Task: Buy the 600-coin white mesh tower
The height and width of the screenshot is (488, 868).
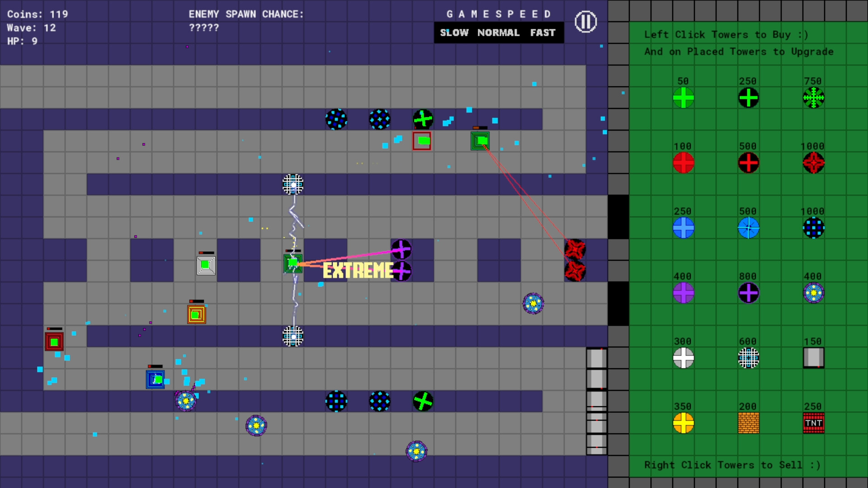Action: [748, 358]
